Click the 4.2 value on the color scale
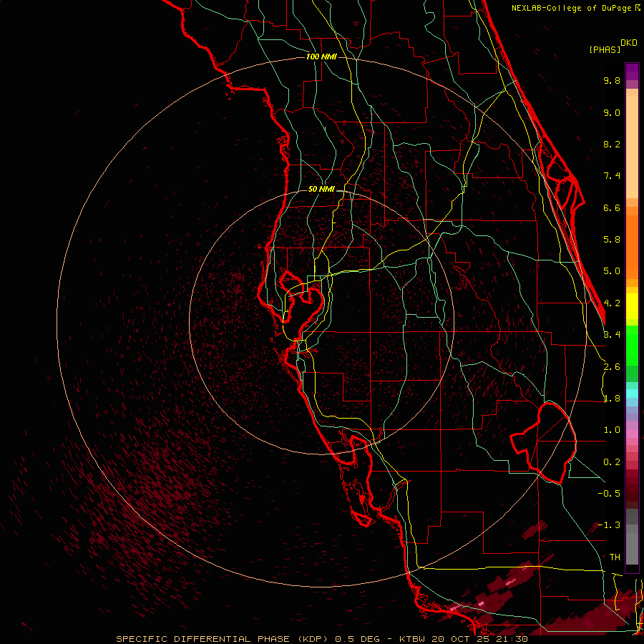The image size is (644, 644). coord(612,303)
